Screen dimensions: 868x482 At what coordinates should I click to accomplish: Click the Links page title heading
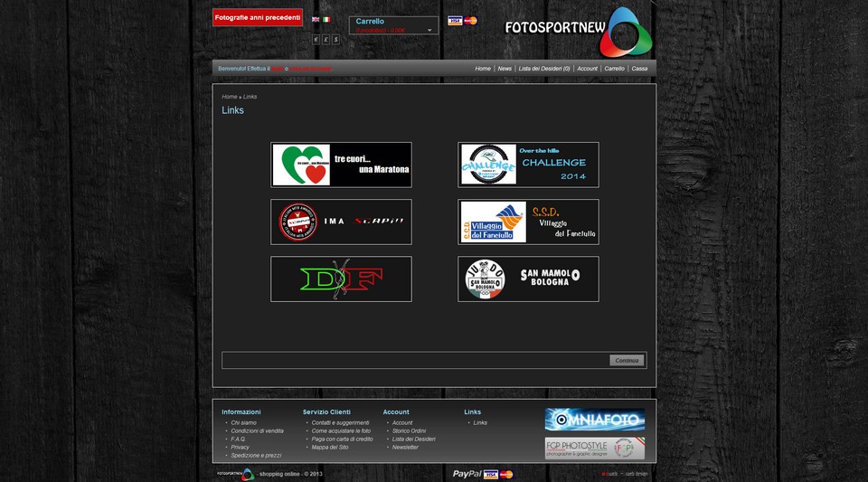point(232,110)
